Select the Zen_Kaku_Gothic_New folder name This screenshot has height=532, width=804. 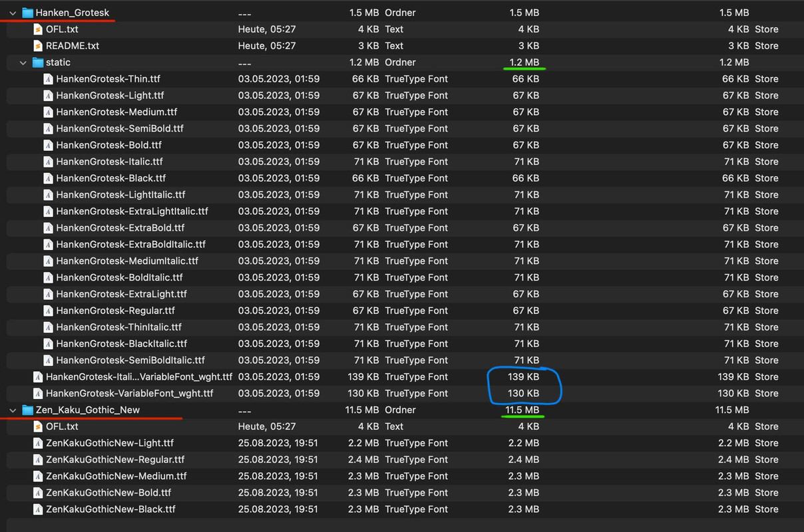point(88,410)
